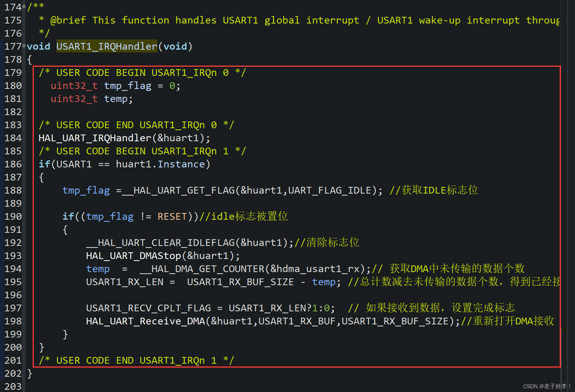Click line number 184 in the gutter
The height and width of the screenshot is (392, 575).
13,138
